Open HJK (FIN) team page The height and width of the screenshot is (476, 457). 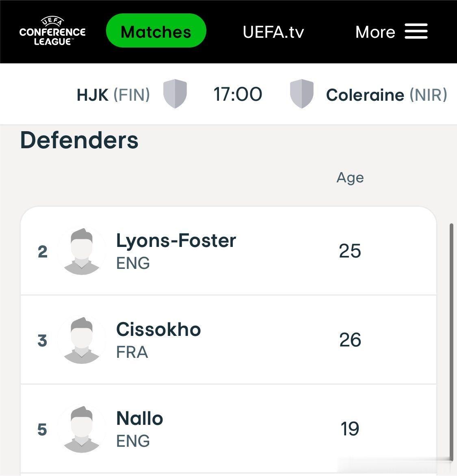(x=113, y=95)
